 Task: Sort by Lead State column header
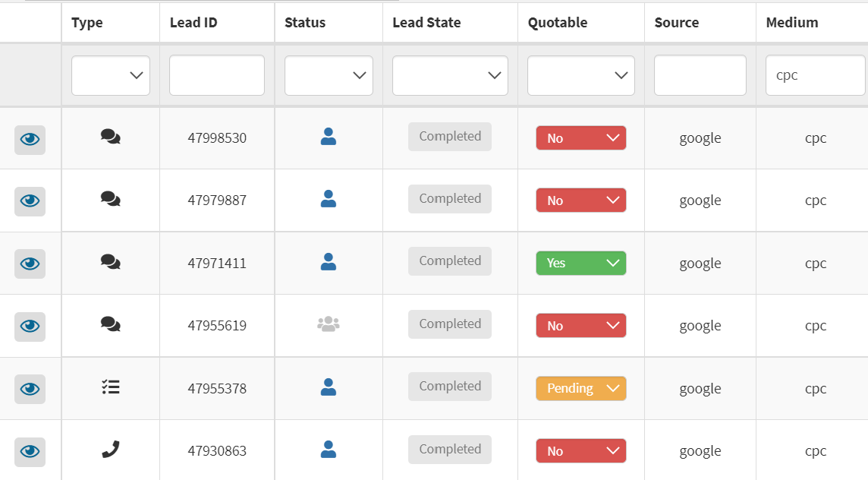[426, 23]
